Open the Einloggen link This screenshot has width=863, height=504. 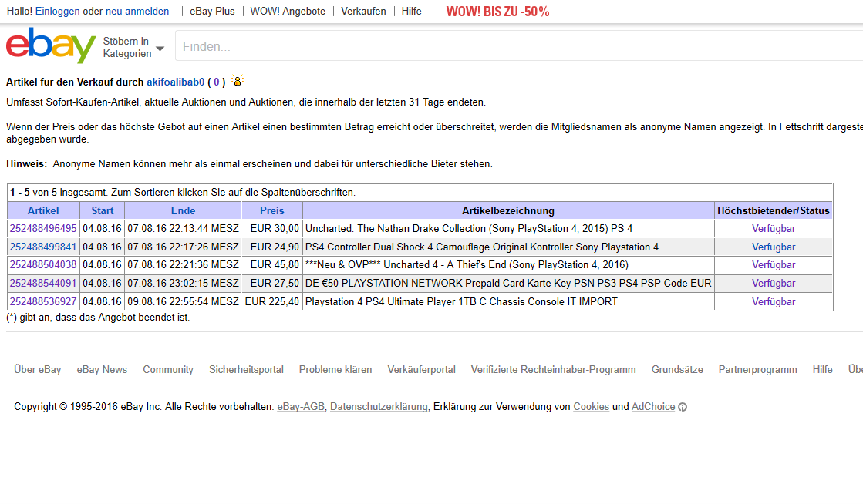click(x=57, y=11)
